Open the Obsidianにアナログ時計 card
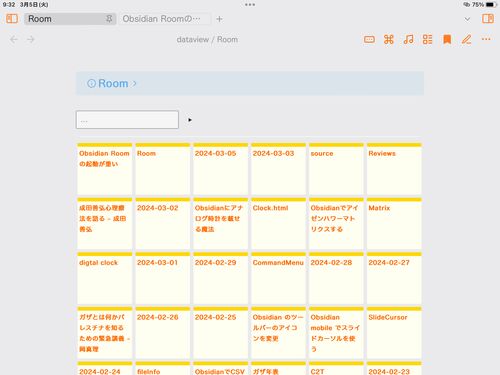Image resolution: width=500 pixels, height=375 pixels. coord(221,224)
